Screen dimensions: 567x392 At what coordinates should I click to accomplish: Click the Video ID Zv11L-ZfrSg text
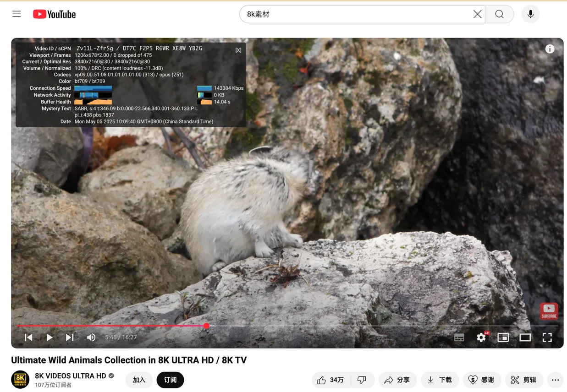[x=95, y=48]
